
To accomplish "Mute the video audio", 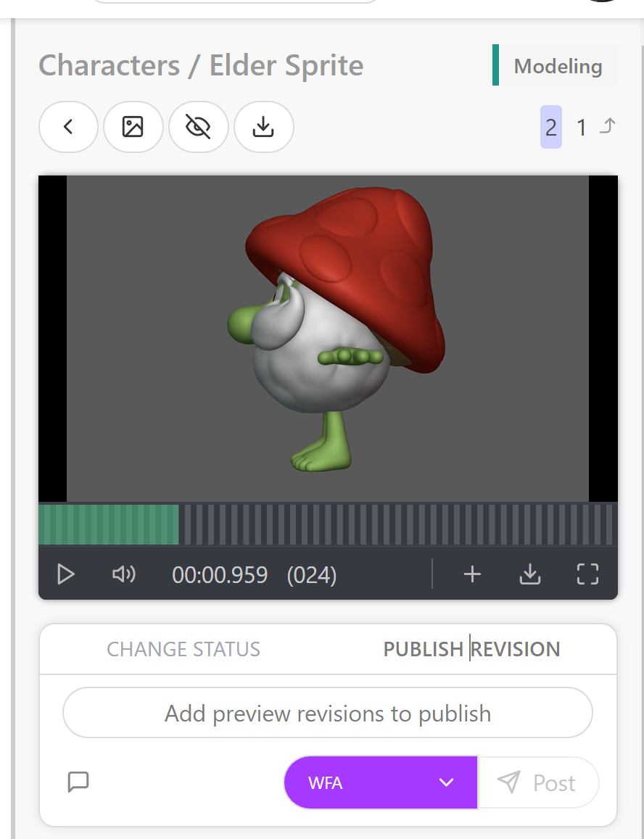I will 123,574.
